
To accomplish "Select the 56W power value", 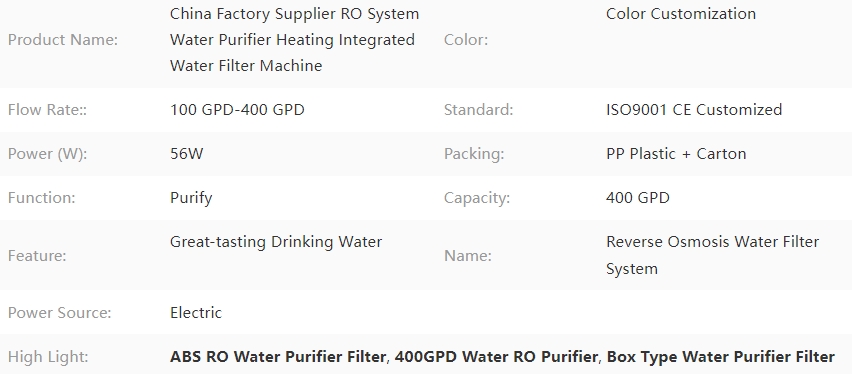I will point(186,154).
